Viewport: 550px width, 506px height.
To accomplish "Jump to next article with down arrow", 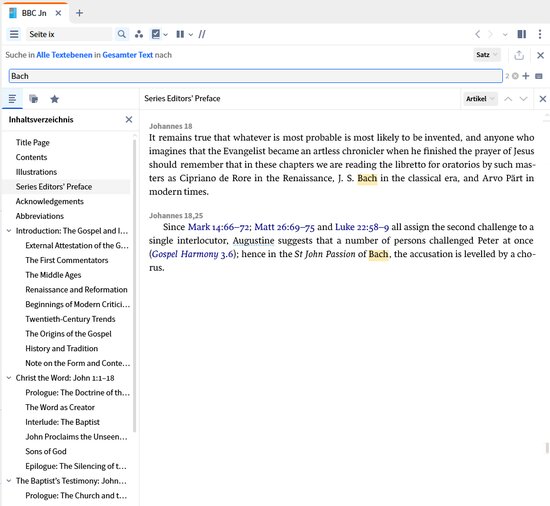I will 523,99.
